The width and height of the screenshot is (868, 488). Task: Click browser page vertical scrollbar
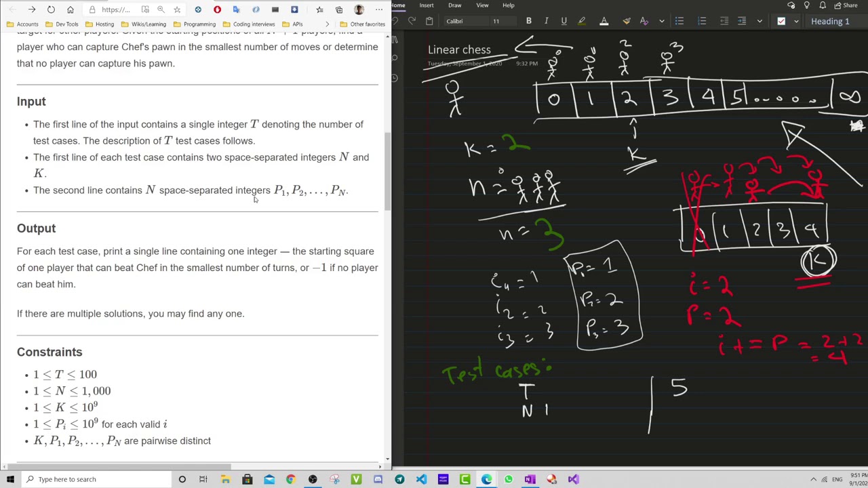point(388,171)
